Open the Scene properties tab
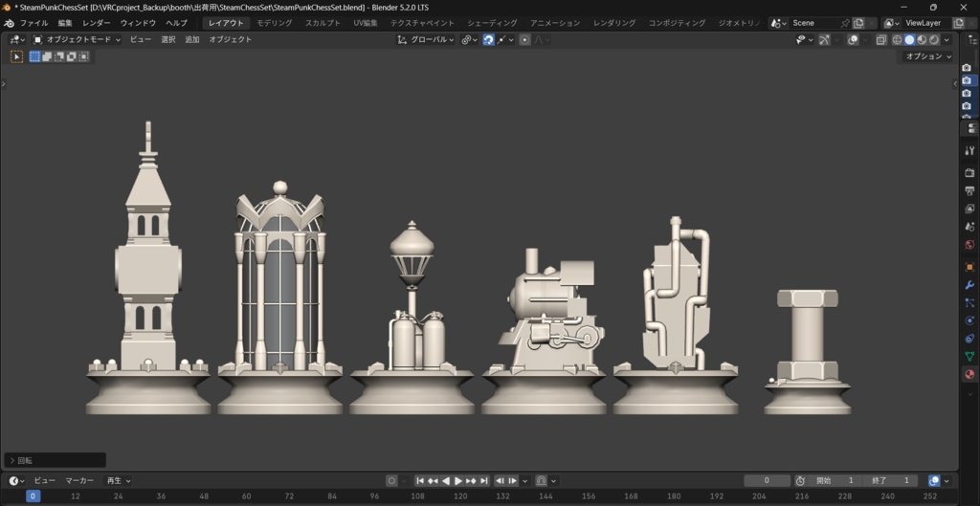Viewport: 980px width, 506px height. coord(969,226)
